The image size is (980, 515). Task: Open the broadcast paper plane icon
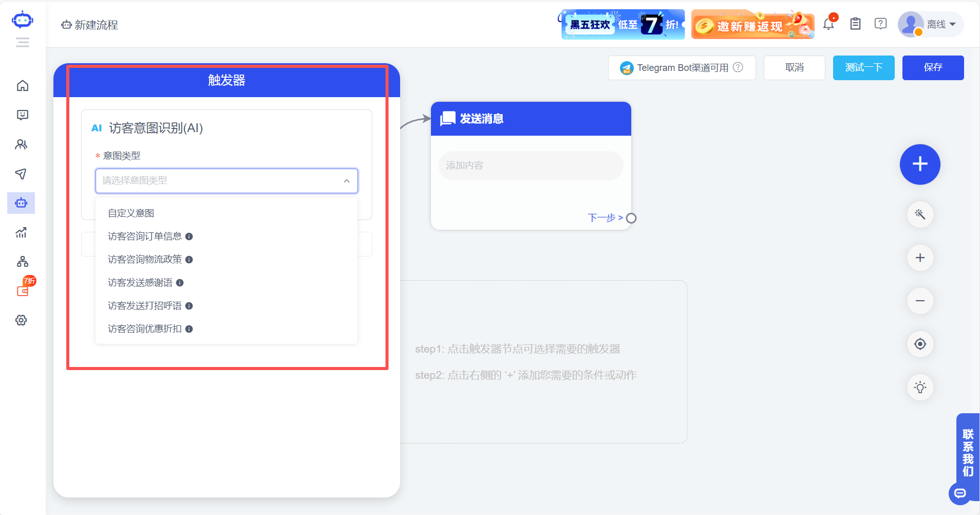(21, 174)
